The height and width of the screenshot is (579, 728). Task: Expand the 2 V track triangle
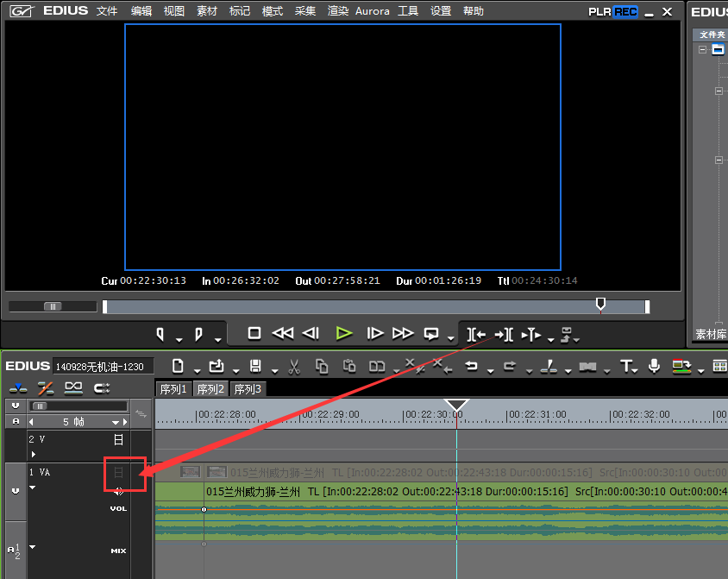click(x=34, y=453)
